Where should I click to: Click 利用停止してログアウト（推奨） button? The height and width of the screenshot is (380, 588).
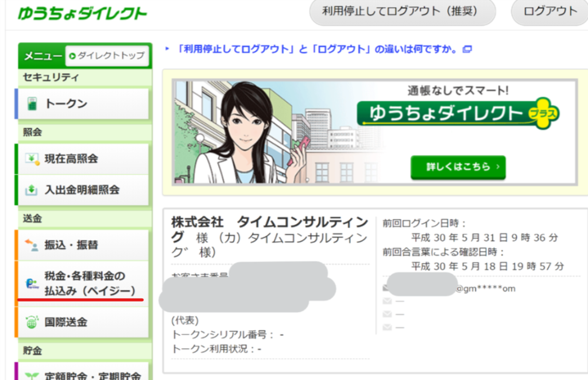pos(403,11)
